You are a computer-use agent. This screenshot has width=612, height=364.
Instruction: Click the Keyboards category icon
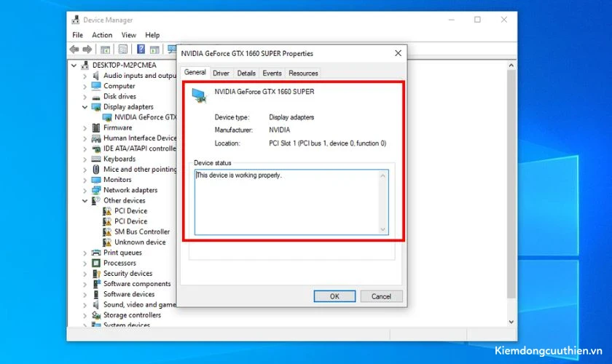(95, 159)
